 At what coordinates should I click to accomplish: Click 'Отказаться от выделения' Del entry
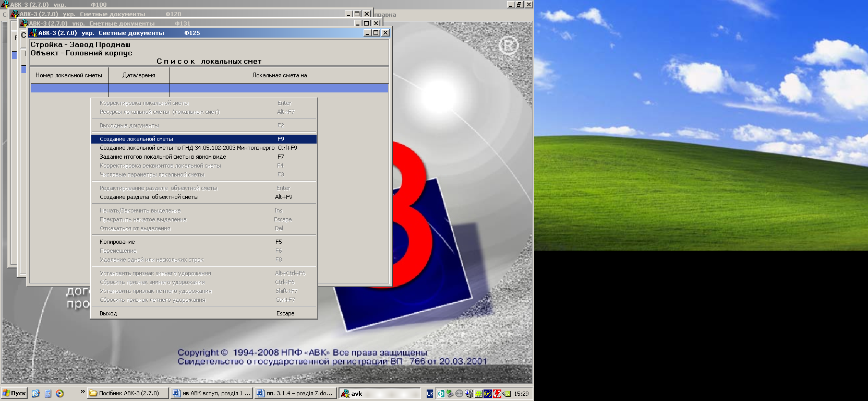203,228
